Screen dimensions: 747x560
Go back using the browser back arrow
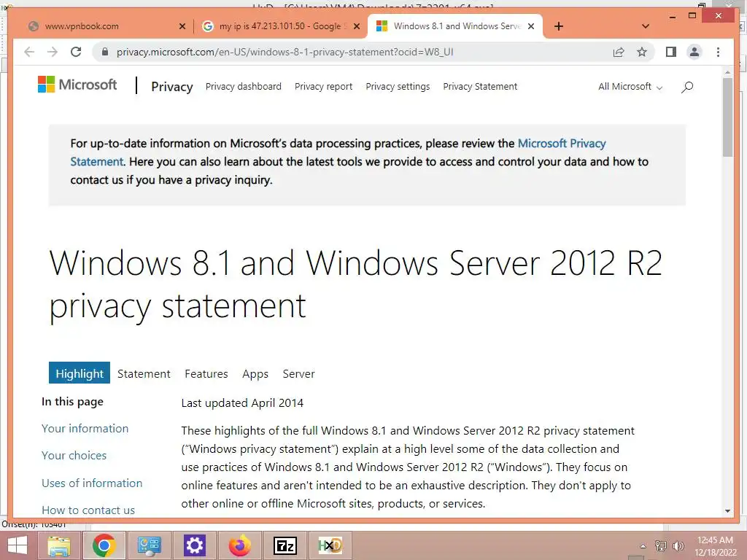pos(29,52)
